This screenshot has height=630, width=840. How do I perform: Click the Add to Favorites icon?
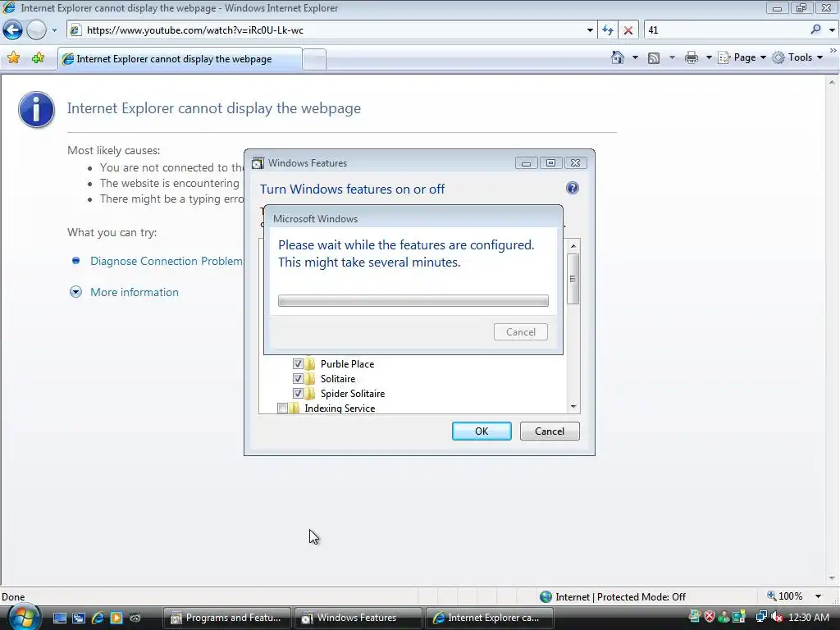[38, 58]
